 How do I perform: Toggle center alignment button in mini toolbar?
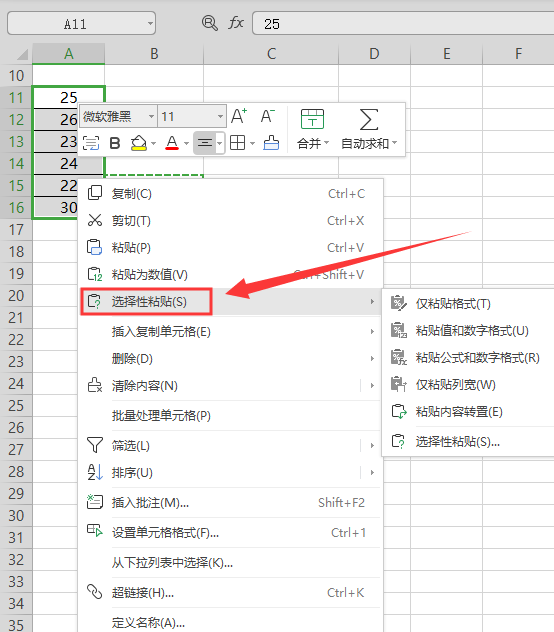click(205, 143)
